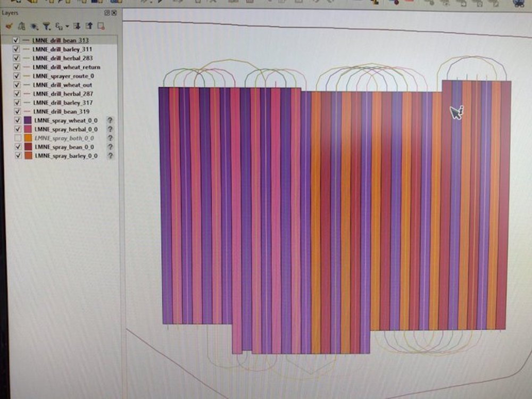The image size is (532, 399).
Task: Click the Collapse All layers icon
Action: 88,26
